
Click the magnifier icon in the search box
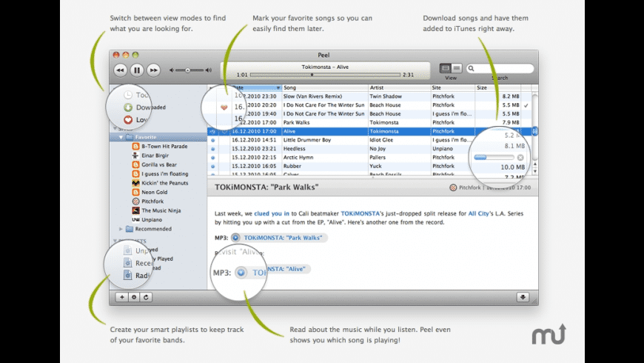pyautogui.click(x=471, y=69)
